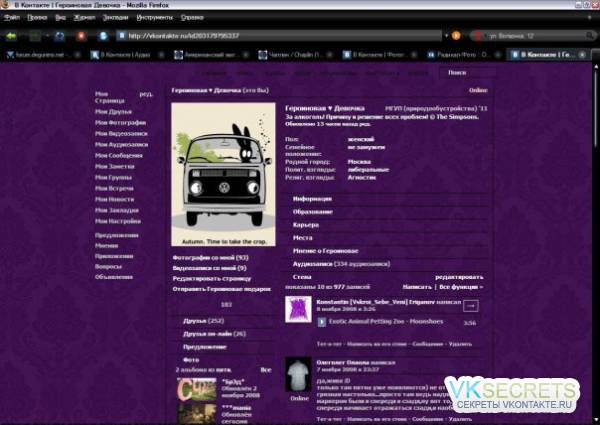Open Мои Видеозаписи in the sidebar

[121, 134]
